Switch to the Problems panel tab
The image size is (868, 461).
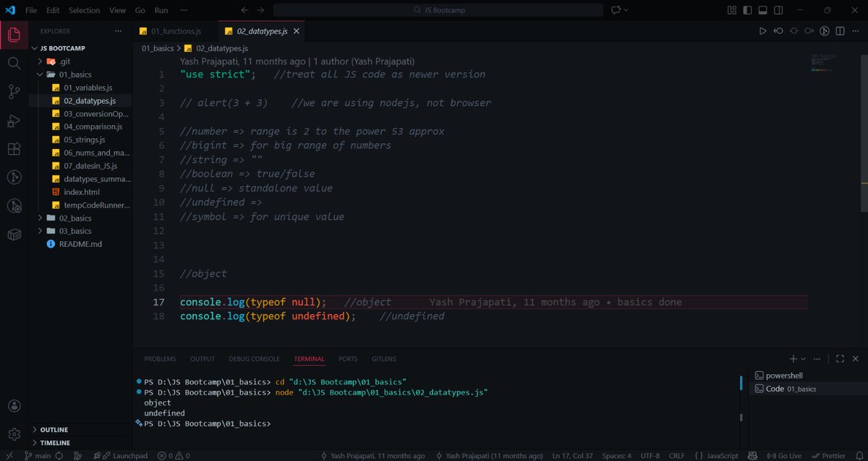(160, 358)
